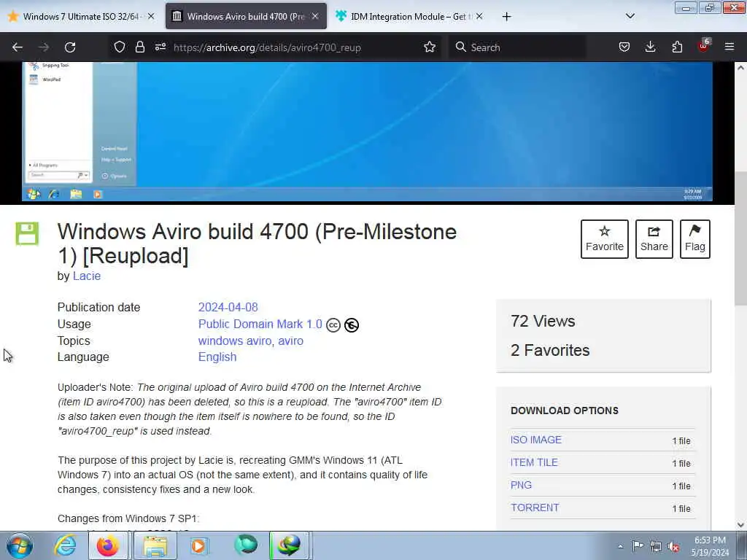Open the clock showing 6:53 PM
The height and width of the screenshot is (560, 747).
pyautogui.click(x=710, y=546)
